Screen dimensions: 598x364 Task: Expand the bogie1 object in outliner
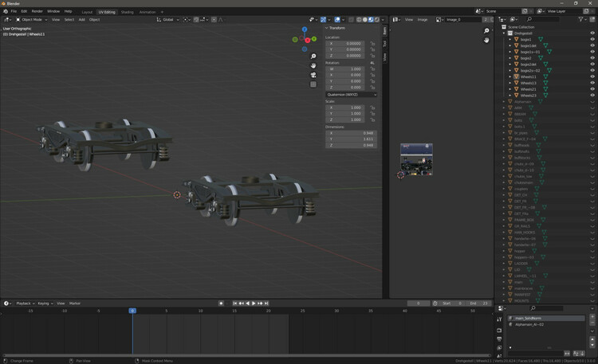[510, 39]
